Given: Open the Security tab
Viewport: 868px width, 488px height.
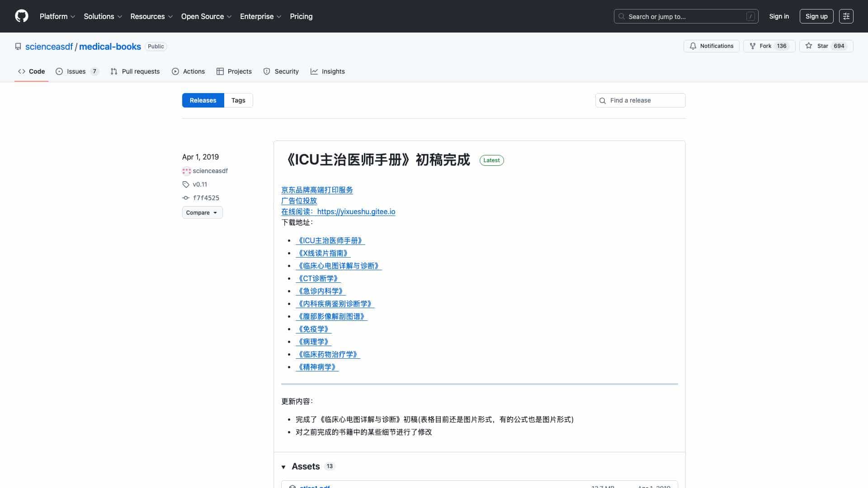Looking at the screenshot, I should 281,71.
